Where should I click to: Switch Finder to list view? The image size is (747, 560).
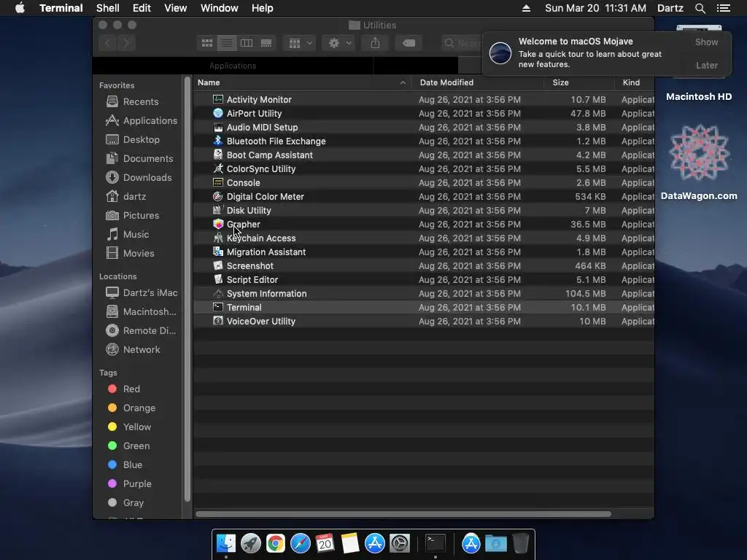pyautogui.click(x=227, y=43)
